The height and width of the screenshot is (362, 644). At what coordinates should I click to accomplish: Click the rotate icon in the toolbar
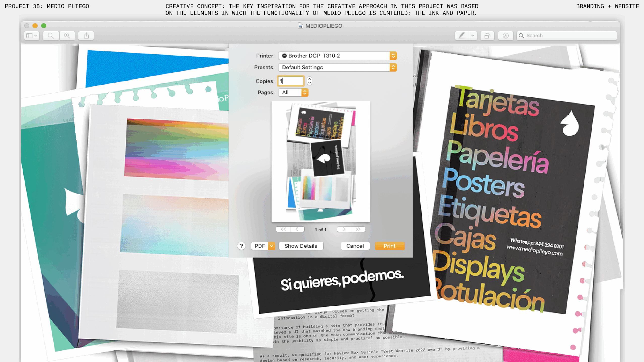coord(487,36)
